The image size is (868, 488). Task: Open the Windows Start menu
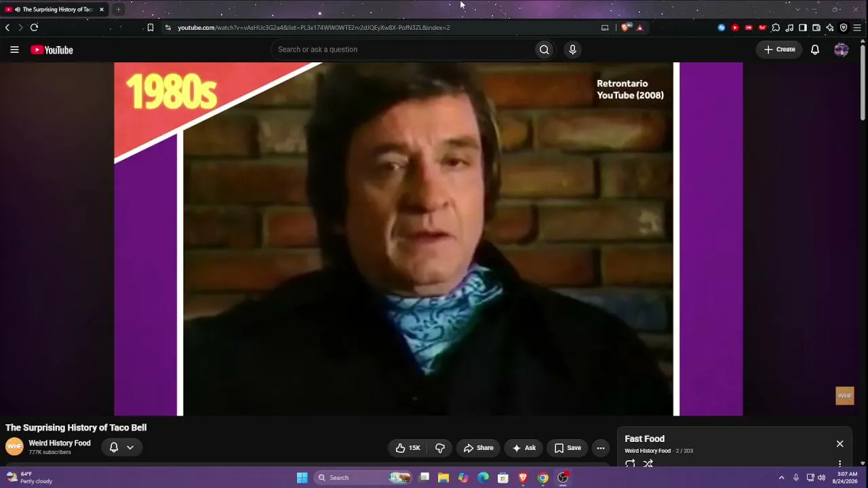point(302,478)
